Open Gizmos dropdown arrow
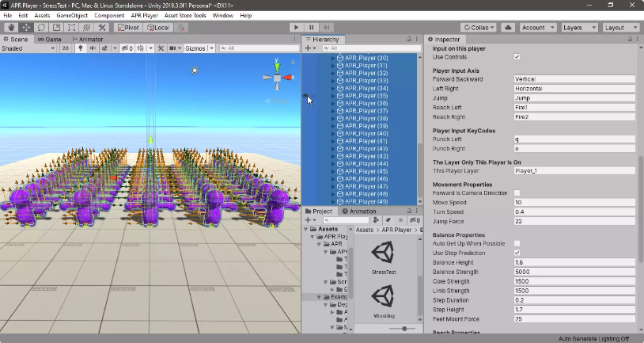Screen dimensions: 644x343 click(211, 48)
